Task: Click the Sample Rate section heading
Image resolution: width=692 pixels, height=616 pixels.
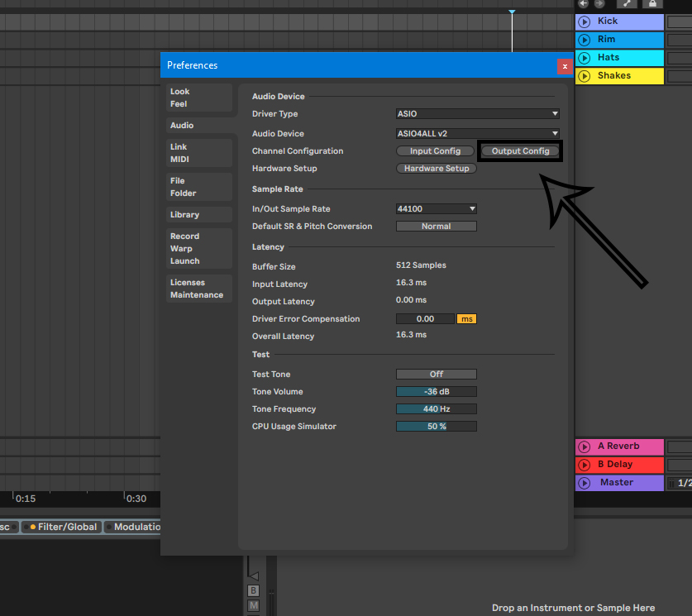Action: pos(277,189)
